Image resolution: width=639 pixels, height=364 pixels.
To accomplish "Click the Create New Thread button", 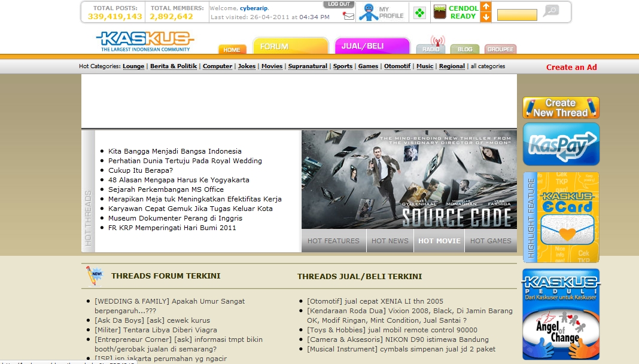I will [561, 108].
